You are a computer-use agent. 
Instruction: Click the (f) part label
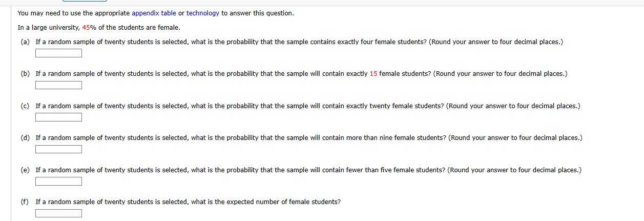click(25, 202)
